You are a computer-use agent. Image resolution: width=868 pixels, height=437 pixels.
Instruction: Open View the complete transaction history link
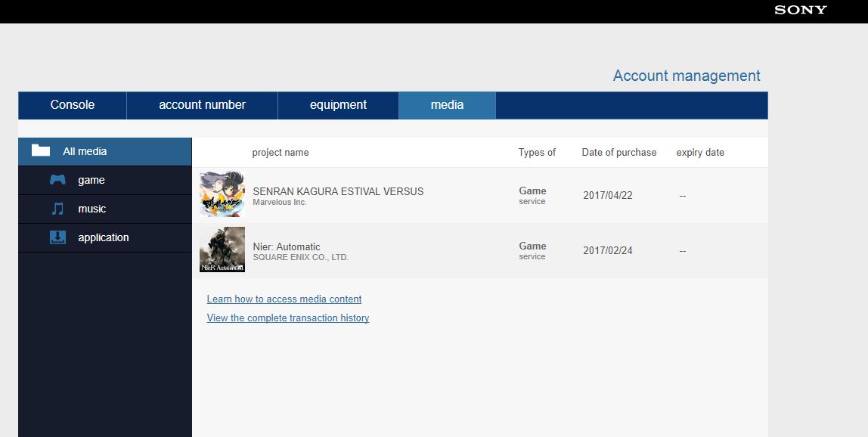(x=288, y=318)
